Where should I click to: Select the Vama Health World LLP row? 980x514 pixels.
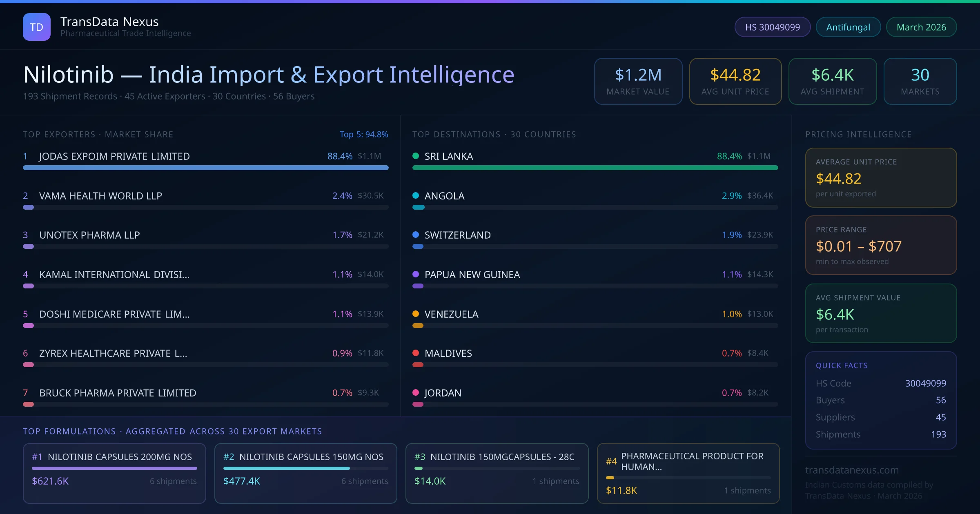[100, 196]
